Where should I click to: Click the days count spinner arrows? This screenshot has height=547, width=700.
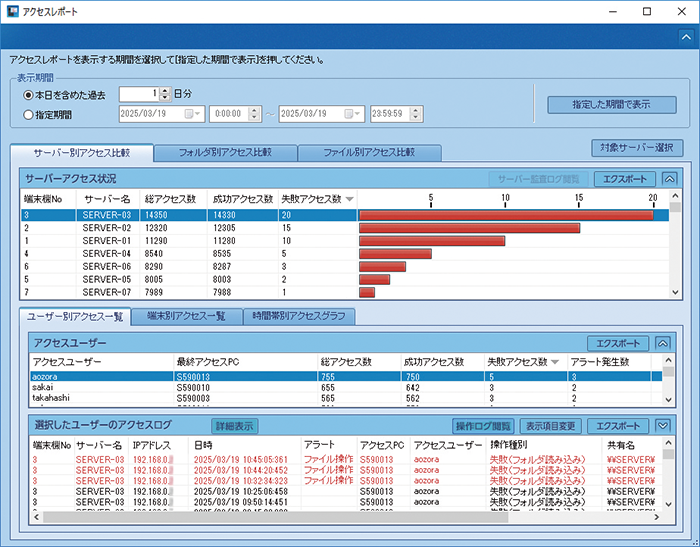coord(165,94)
